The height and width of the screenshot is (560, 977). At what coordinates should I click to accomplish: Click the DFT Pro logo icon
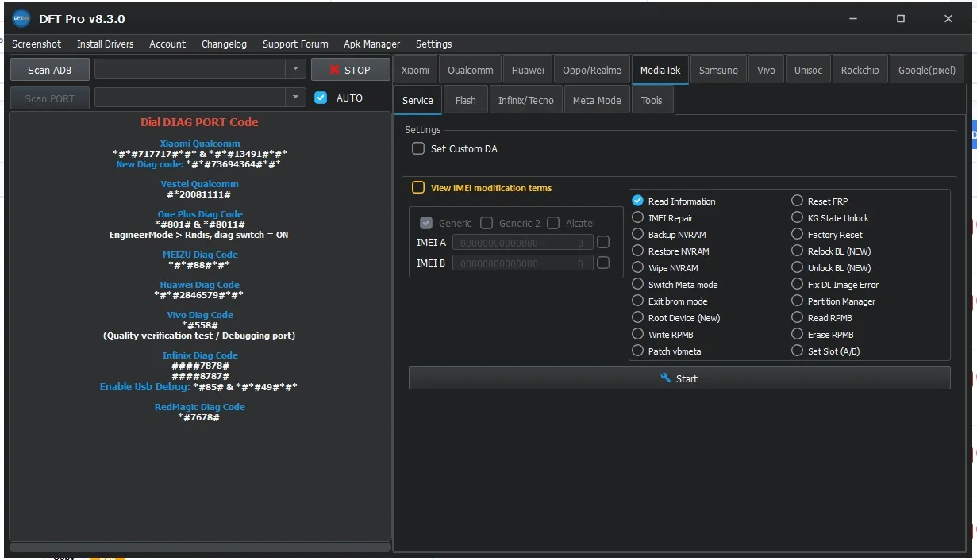point(21,18)
